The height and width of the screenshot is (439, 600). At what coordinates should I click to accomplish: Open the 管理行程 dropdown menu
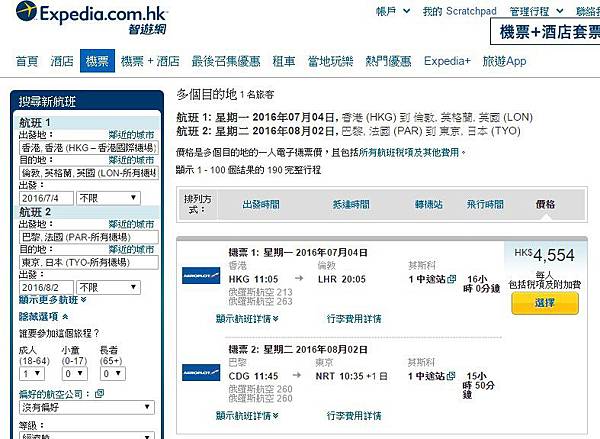coord(536,11)
